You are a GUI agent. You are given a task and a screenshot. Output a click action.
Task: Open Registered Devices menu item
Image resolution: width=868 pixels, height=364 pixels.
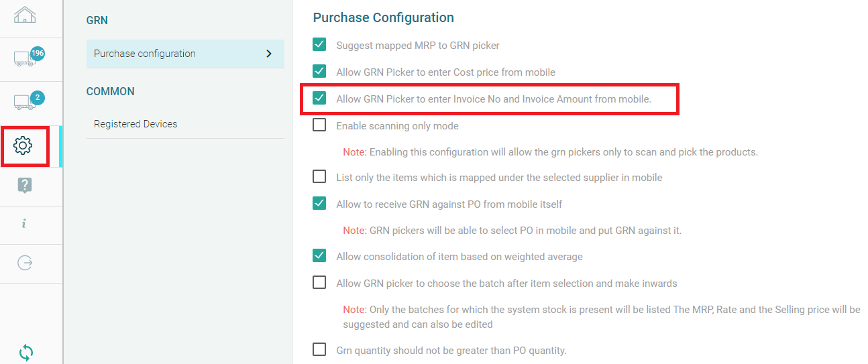click(x=135, y=124)
